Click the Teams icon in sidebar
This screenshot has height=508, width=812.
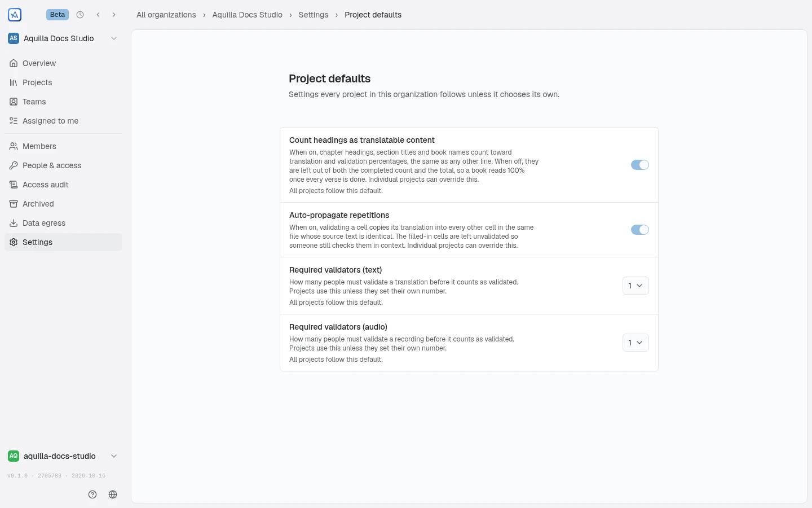click(x=14, y=102)
